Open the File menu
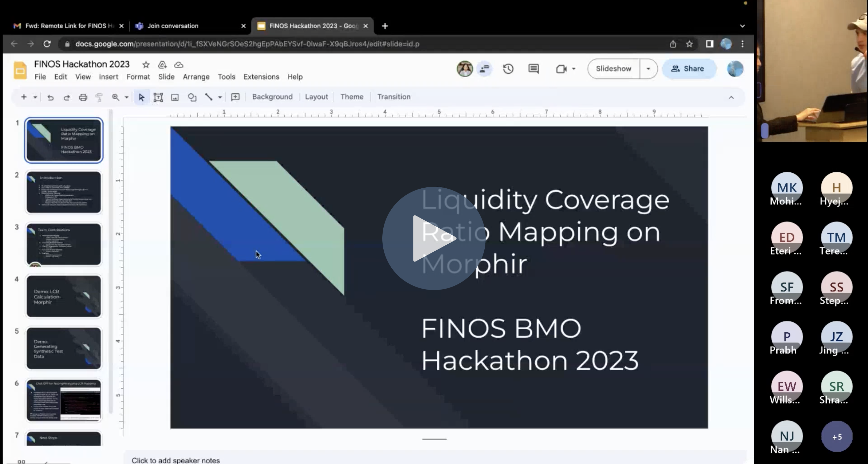The width and height of the screenshot is (868, 464). [40, 77]
